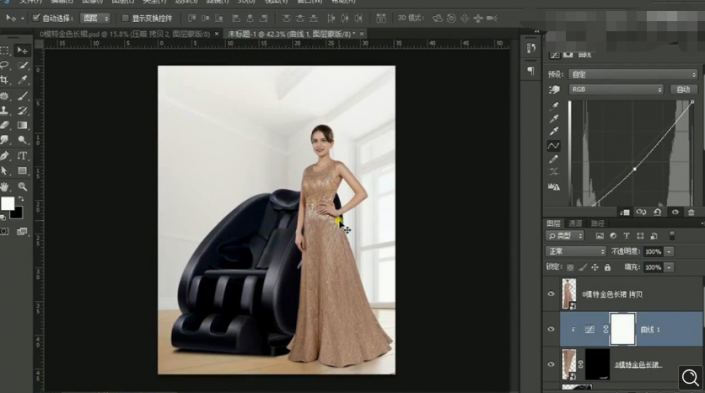Open the 正常 blend mode dropdown
The height and width of the screenshot is (393, 705).
click(576, 251)
